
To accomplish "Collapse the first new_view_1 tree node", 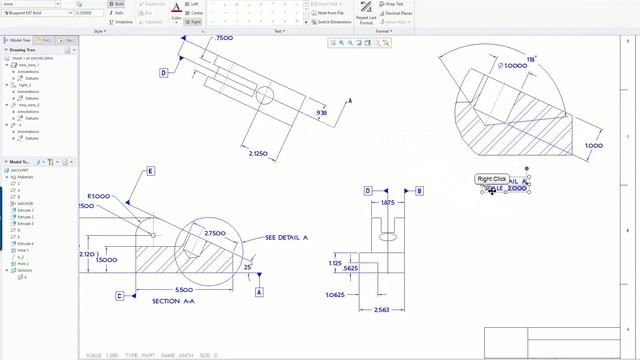I will click(x=7, y=65).
